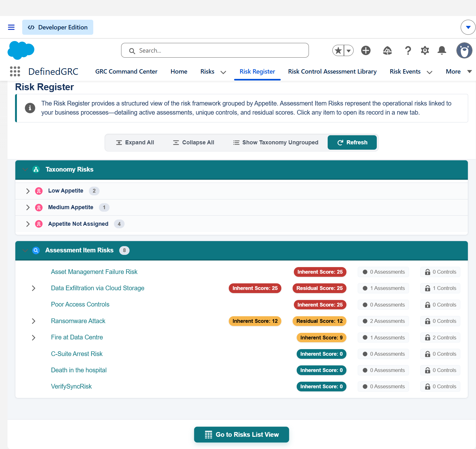The height and width of the screenshot is (449, 476).
Task: Open the GRC Command Center tab
Action: pyautogui.click(x=126, y=71)
